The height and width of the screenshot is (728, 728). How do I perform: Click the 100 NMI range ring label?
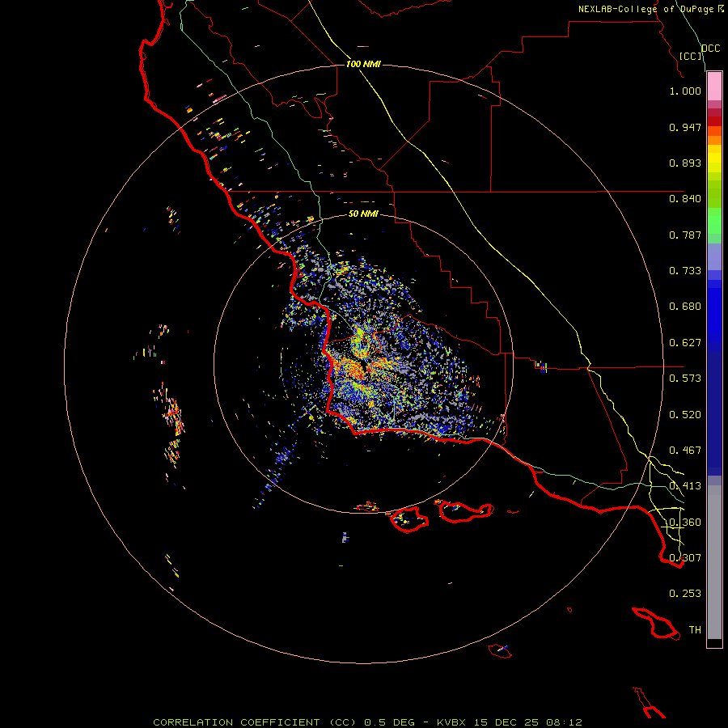click(x=363, y=64)
